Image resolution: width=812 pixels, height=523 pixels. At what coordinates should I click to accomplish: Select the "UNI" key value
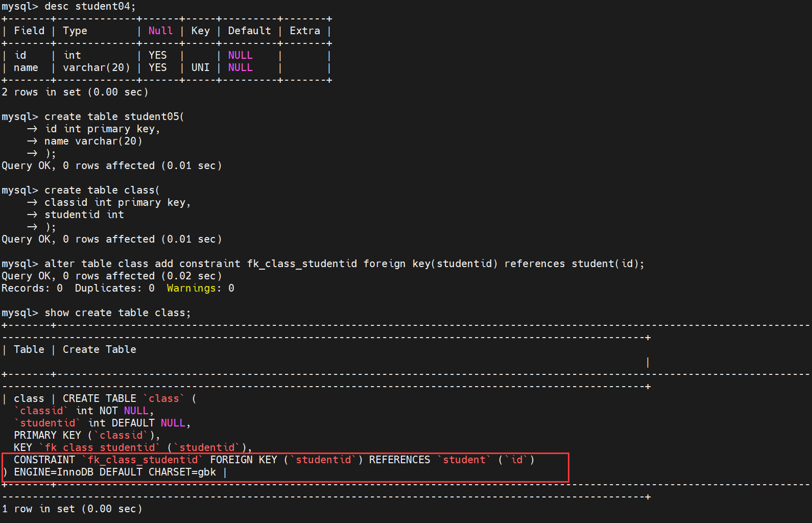pos(200,67)
